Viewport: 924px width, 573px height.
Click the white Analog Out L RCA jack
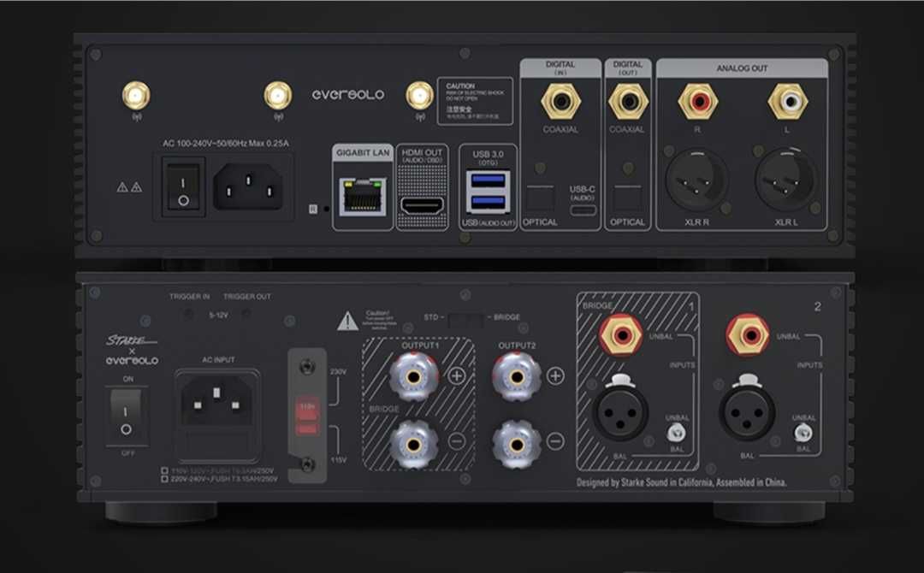pyautogui.click(x=787, y=101)
